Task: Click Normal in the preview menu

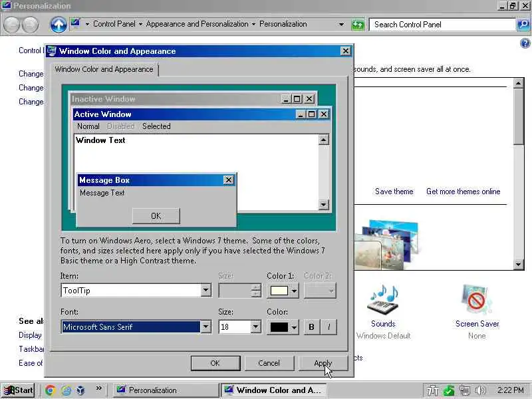Action: [x=88, y=126]
